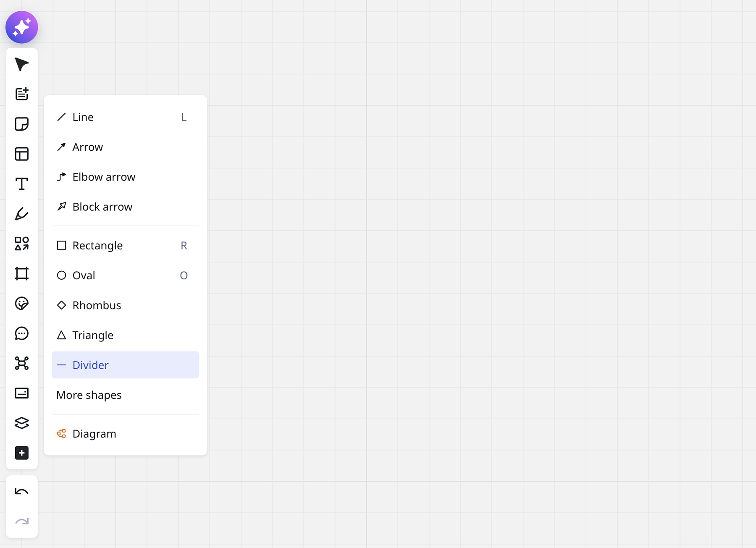
Task: Undo the last action
Action: point(21,491)
